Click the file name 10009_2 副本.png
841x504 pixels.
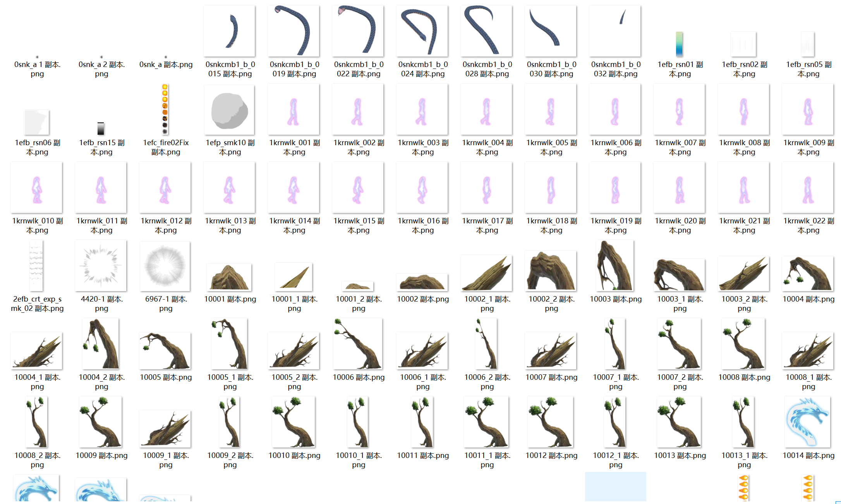pyautogui.click(x=230, y=460)
